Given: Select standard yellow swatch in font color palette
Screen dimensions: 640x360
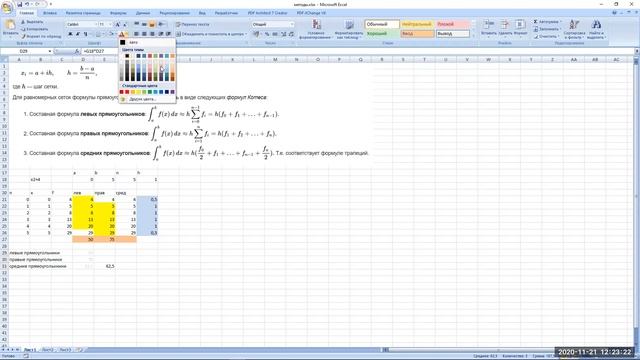Looking at the screenshot, I should tap(139, 92).
